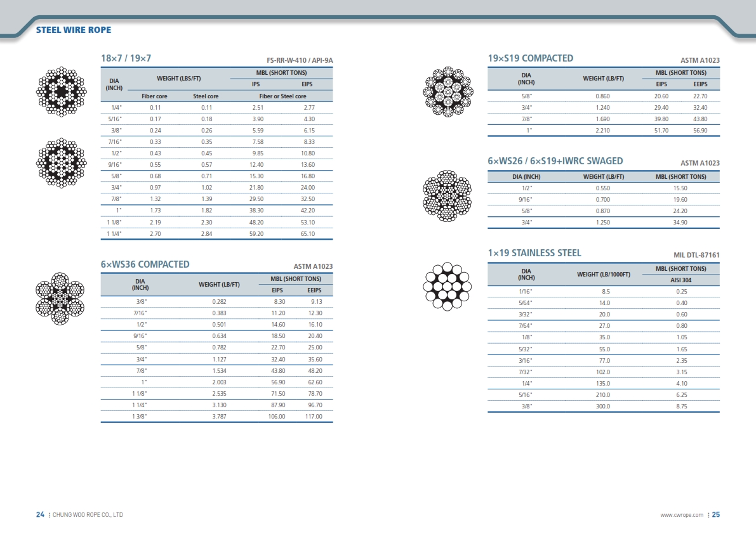Select the 6×WS26 / 6×S19+IWRC SWAGED heading
Viewport: 756px width, 534px height.
click(x=555, y=161)
